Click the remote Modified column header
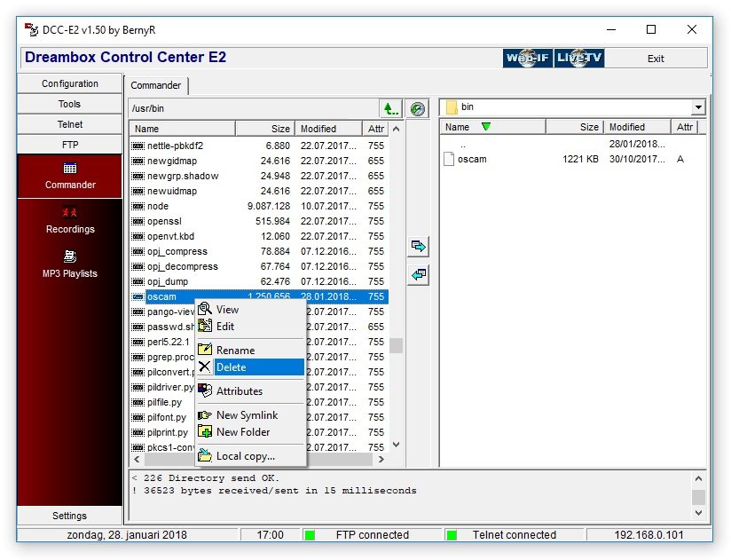Viewport: 731px width, 560px height. pos(328,129)
